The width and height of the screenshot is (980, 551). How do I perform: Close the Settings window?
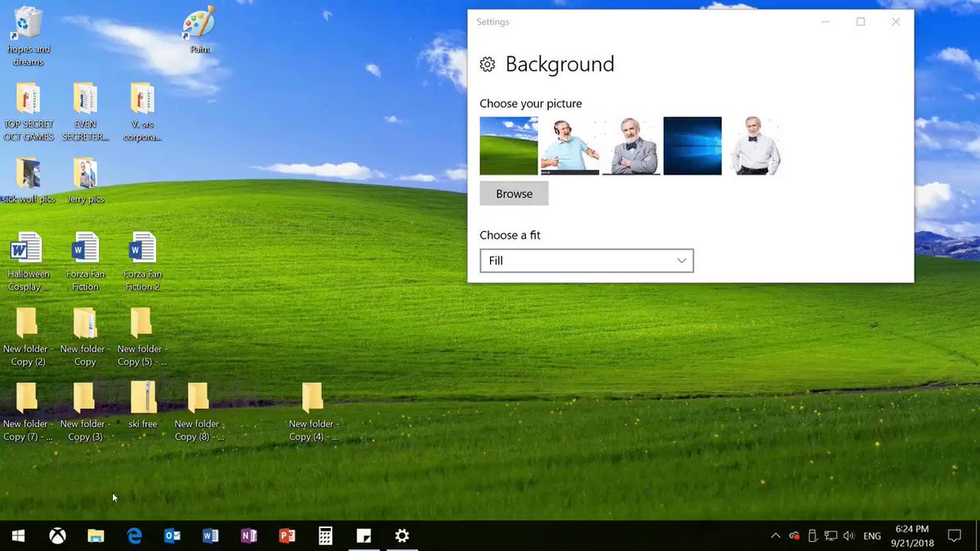(896, 22)
